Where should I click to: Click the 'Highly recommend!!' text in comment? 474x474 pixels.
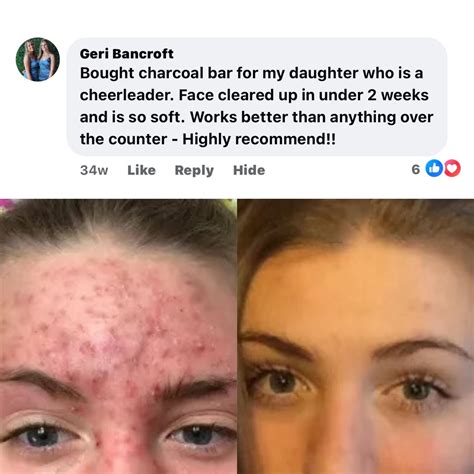pyautogui.click(x=259, y=139)
